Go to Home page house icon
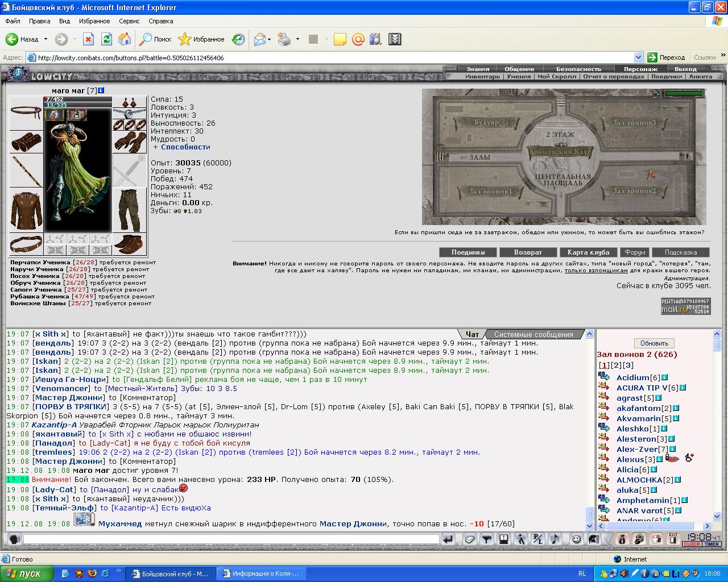728x582 pixels. (x=125, y=39)
